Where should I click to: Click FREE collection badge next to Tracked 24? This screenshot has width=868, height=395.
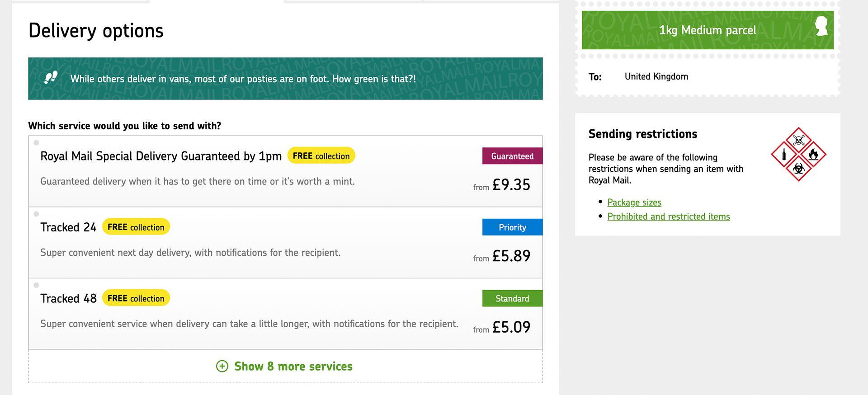pos(136,227)
